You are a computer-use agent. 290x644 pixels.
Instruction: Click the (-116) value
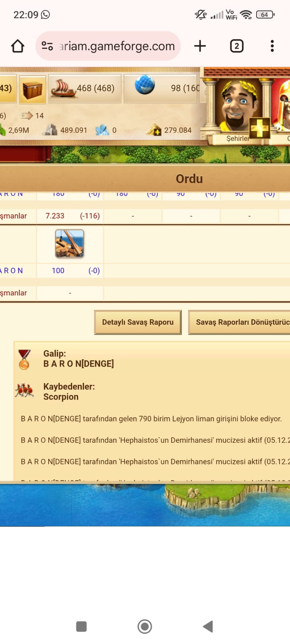[x=90, y=216]
